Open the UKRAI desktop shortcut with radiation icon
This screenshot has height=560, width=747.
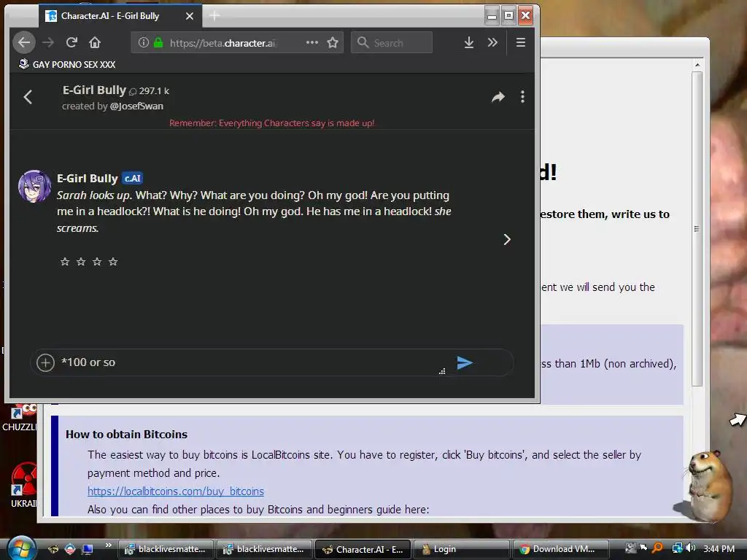[x=23, y=485]
